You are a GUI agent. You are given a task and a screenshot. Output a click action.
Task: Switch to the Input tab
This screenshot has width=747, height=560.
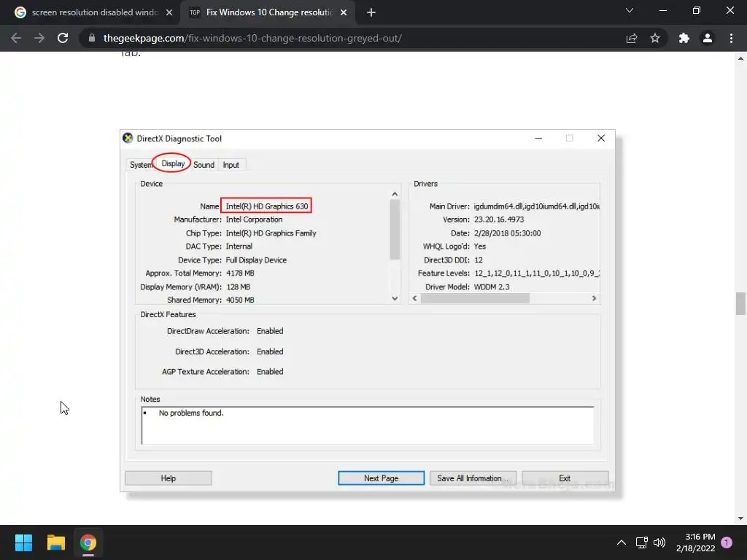tap(231, 165)
